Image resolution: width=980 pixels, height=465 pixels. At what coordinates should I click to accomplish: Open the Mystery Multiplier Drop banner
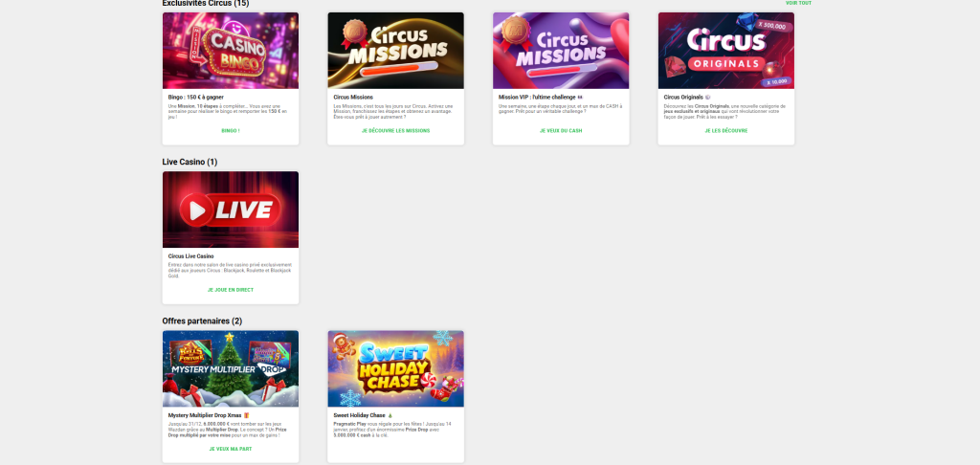tap(231, 368)
